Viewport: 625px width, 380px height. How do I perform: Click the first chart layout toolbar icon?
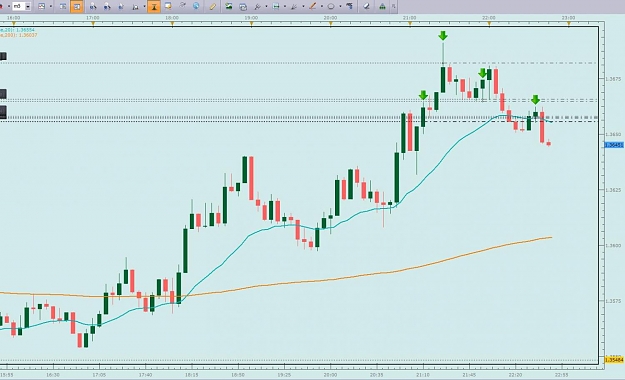coord(63,6)
